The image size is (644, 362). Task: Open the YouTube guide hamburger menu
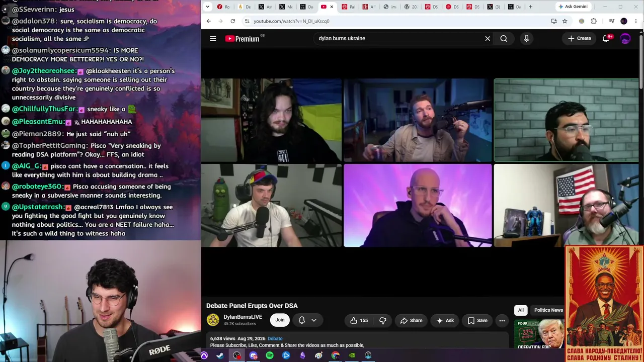(213, 38)
